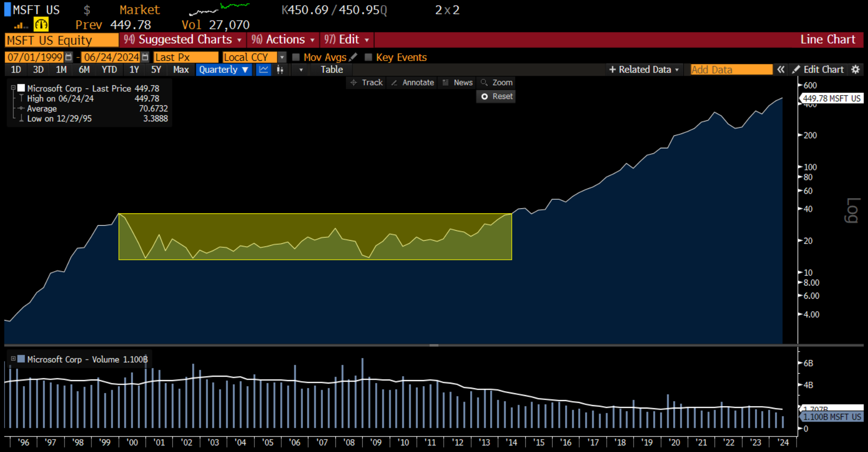Click the 2x2 size quote

(x=447, y=9)
